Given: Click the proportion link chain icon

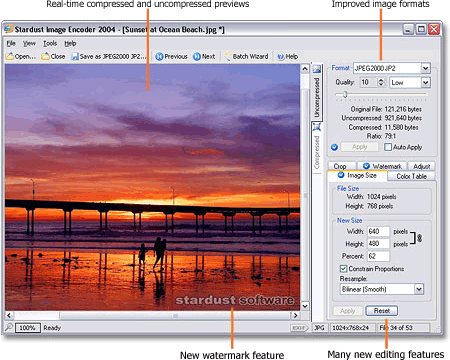Looking at the screenshot, I should point(419,238).
